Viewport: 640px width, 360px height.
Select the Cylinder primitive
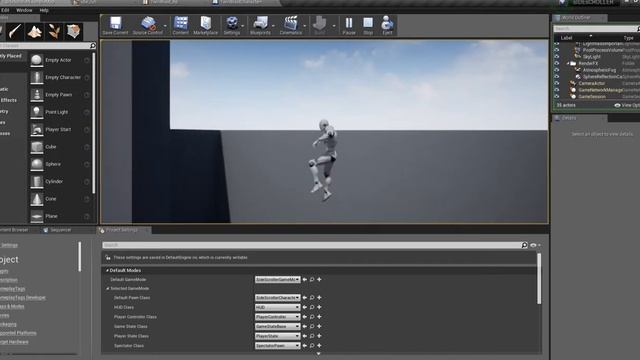(x=60, y=181)
